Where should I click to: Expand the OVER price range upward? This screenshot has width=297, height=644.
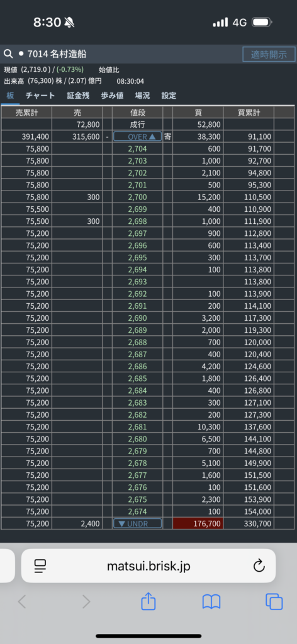137,136
